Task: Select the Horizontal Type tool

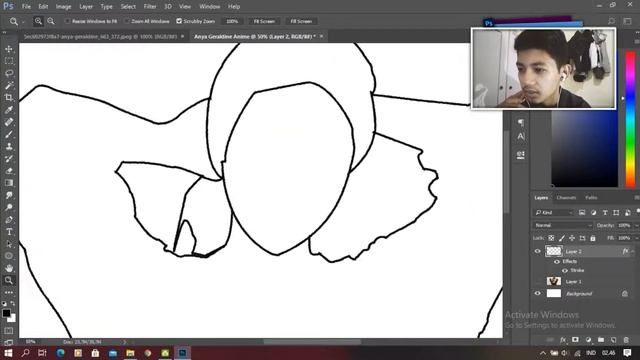Action: [9, 232]
